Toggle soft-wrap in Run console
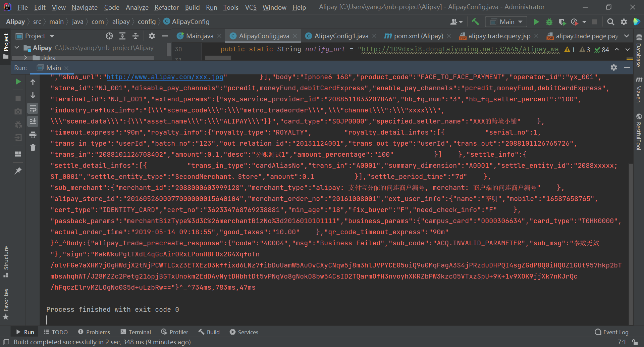 tap(33, 108)
